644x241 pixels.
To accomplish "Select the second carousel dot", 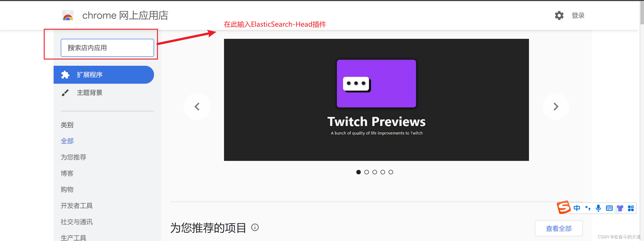I will [x=366, y=172].
